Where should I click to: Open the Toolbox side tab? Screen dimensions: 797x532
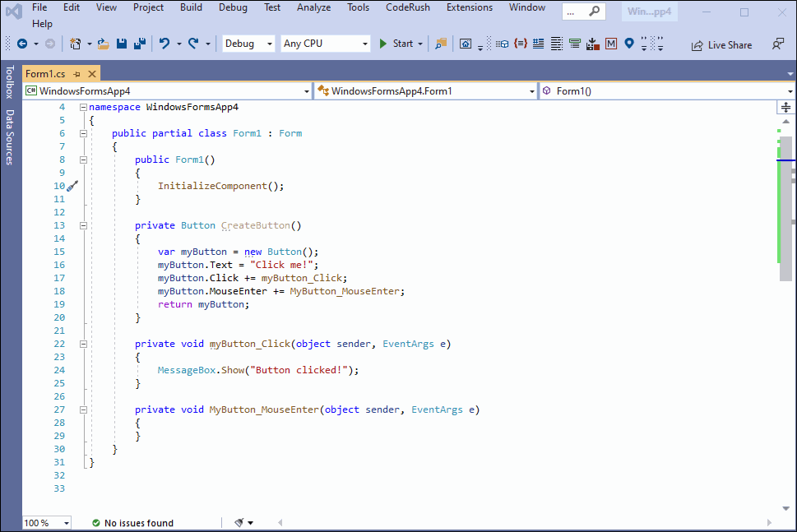point(10,82)
